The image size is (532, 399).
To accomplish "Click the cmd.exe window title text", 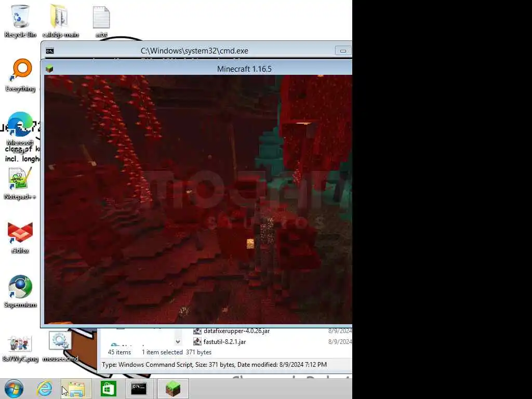I will [194, 51].
